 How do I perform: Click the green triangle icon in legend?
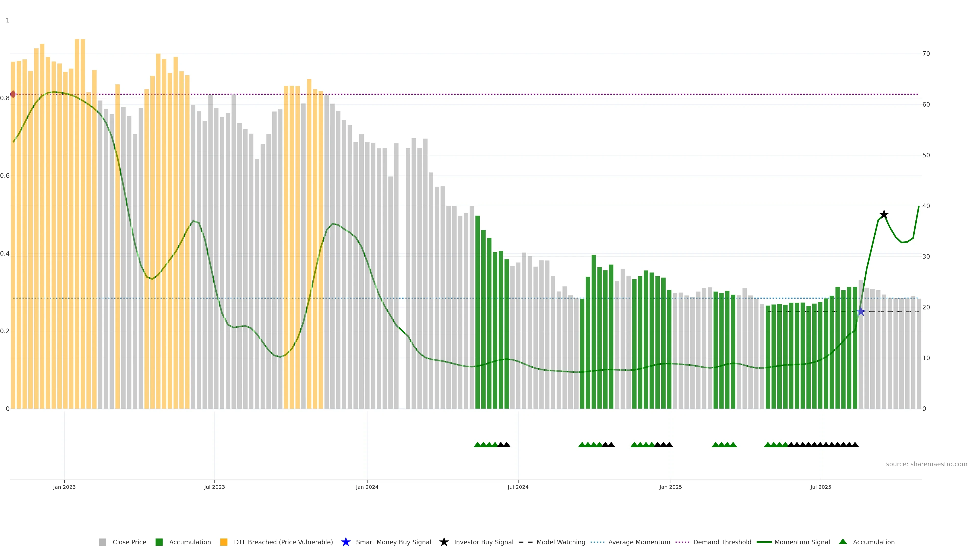pyautogui.click(x=843, y=542)
